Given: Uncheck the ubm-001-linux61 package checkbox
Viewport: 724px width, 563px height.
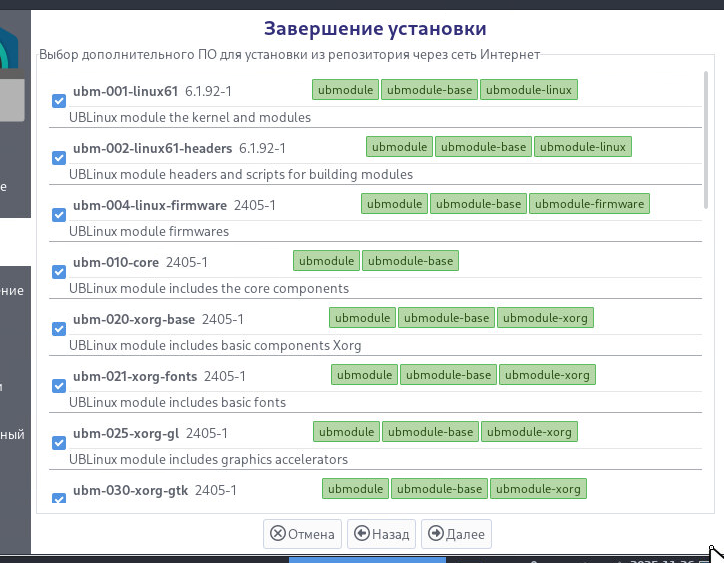Looking at the screenshot, I should (59, 101).
